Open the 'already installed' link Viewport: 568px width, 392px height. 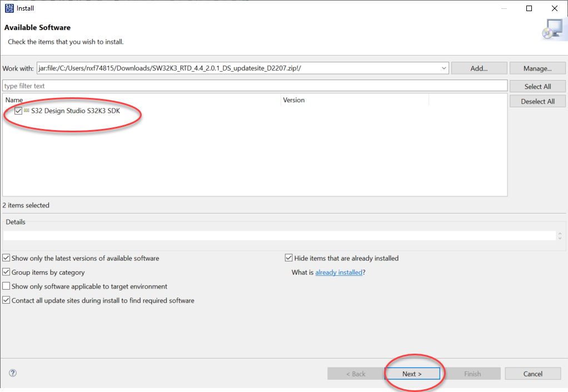tap(339, 272)
